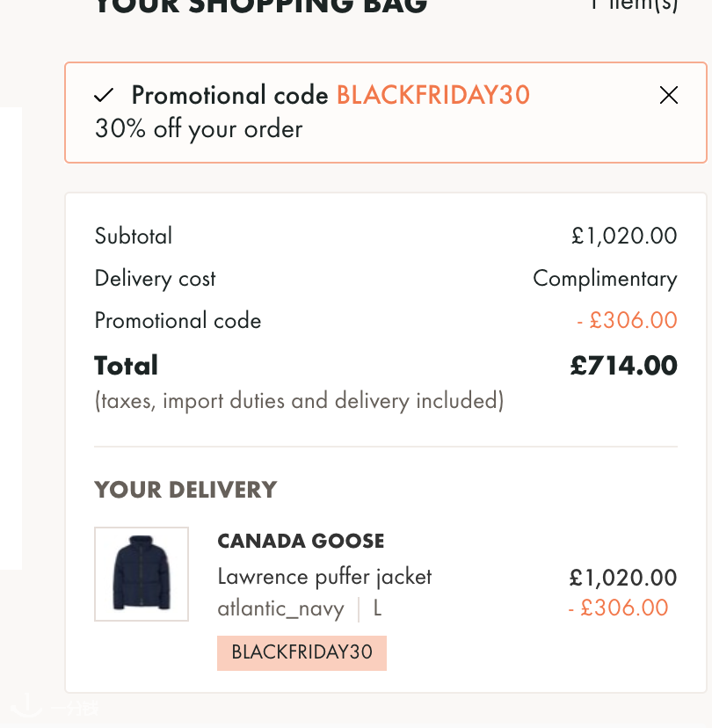Click the size L label
Viewport: 712px width, 728px height.
[x=377, y=608]
